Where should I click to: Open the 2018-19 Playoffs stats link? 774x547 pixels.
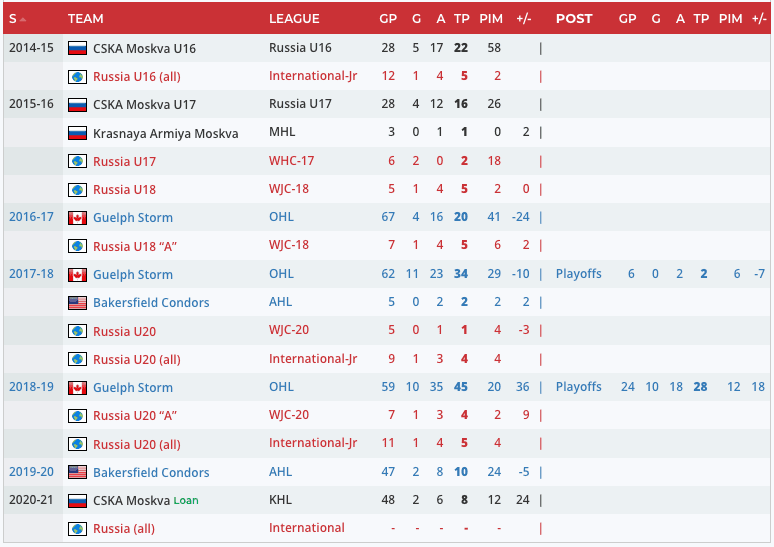tap(579, 387)
